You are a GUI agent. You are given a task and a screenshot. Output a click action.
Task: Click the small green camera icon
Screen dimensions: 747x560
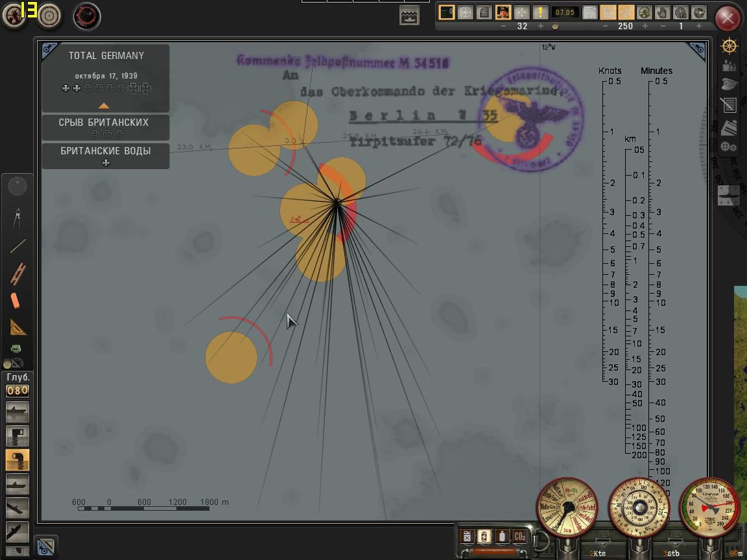coord(16,348)
